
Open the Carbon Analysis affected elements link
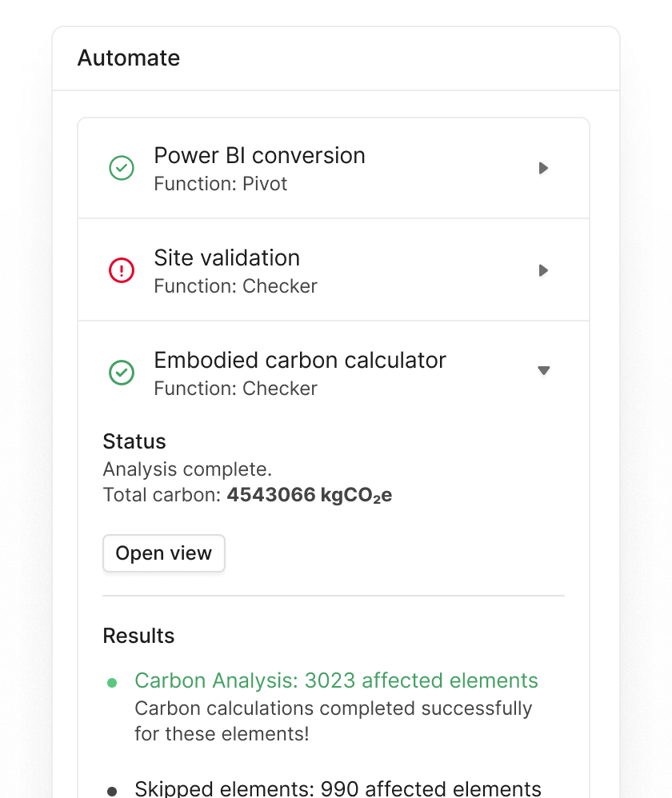coord(337,680)
